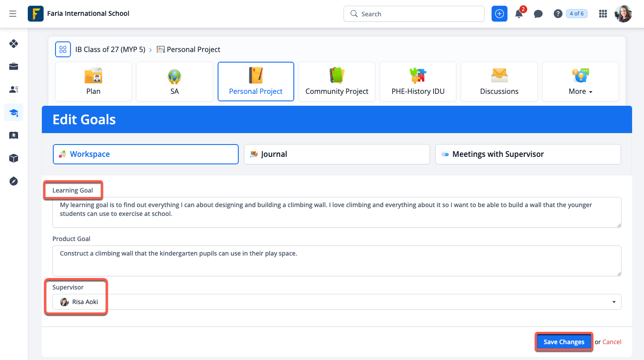Click the help question mark icon
Image resolution: width=644 pixels, height=360 pixels.
click(x=558, y=14)
